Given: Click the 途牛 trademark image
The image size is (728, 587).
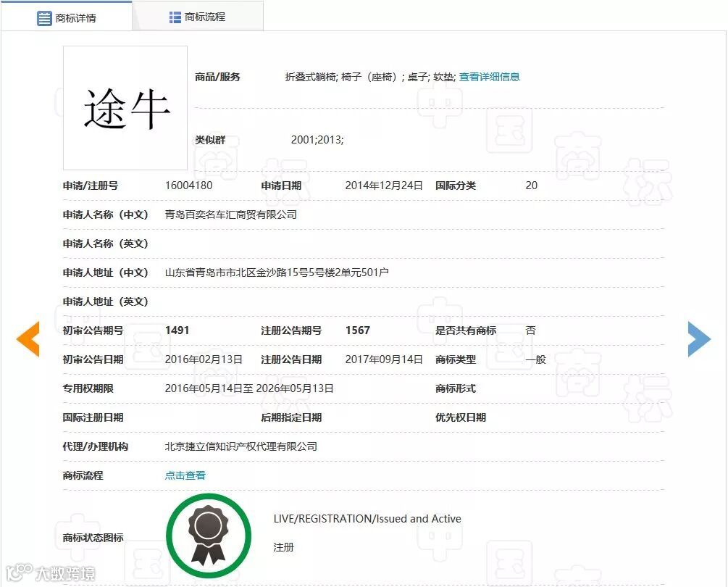Looking at the screenshot, I should point(125,108).
